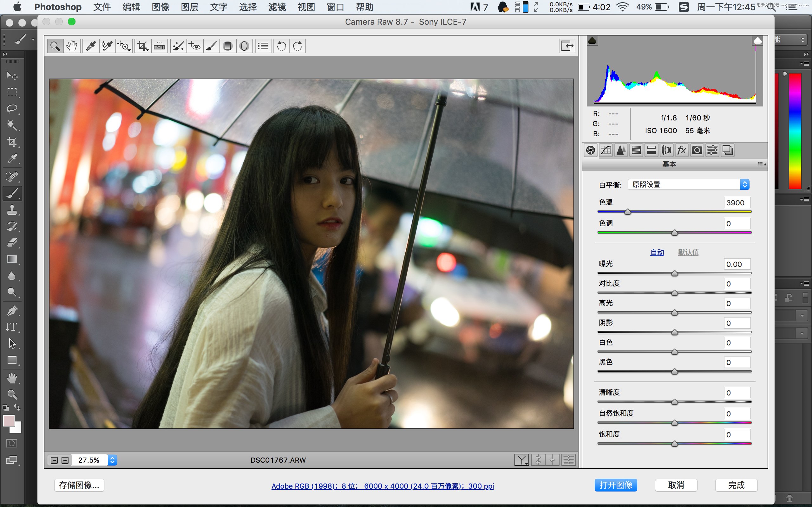Click the 曝光 exposure value field

click(737, 264)
